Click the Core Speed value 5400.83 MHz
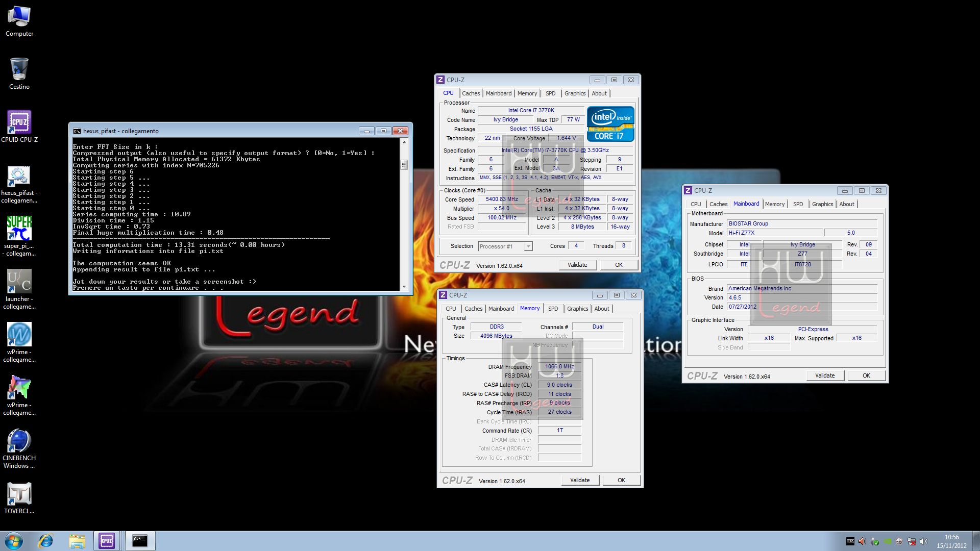This screenshot has width=980, height=551. click(x=502, y=199)
